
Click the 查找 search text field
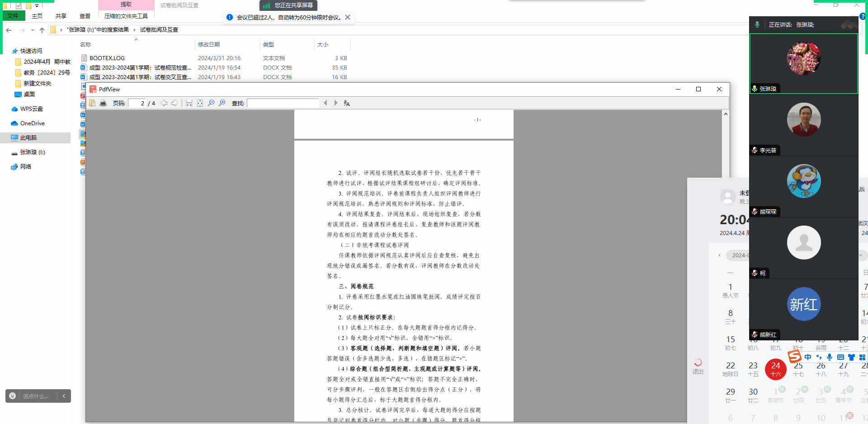[283, 103]
